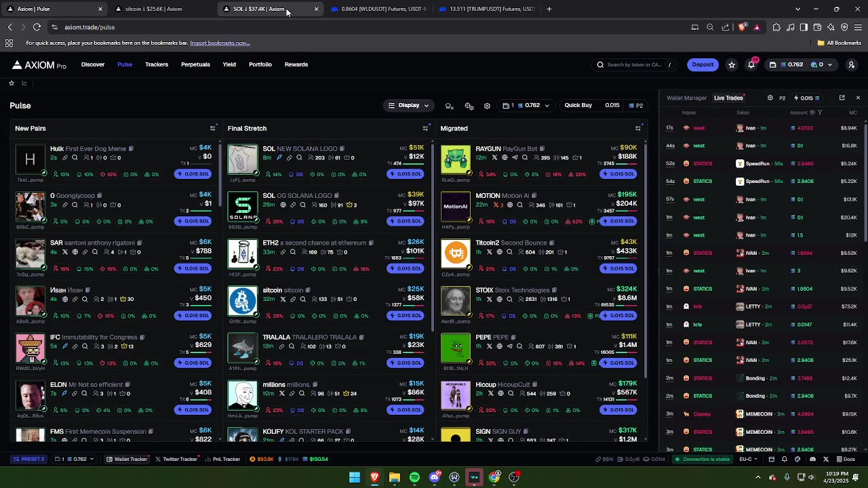The width and height of the screenshot is (868, 488).
Task: Open All Bookmarks folder
Action: click(840, 43)
